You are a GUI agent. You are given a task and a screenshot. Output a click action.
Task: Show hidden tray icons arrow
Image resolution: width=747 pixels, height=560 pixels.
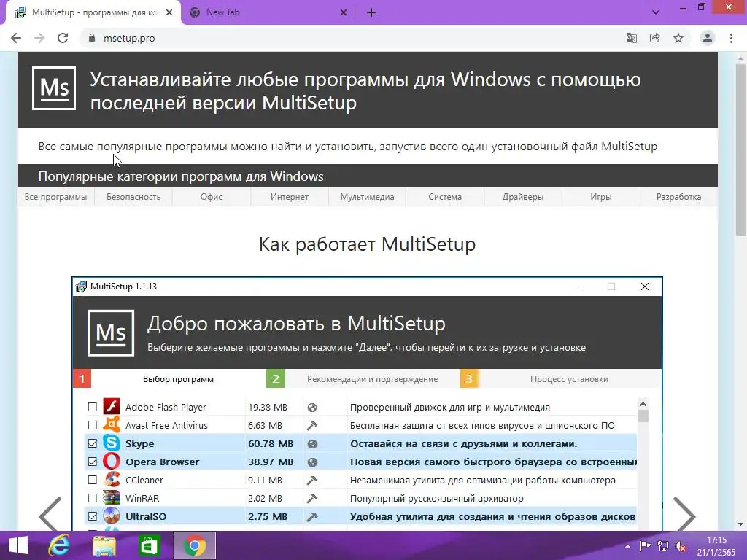click(x=627, y=546)
